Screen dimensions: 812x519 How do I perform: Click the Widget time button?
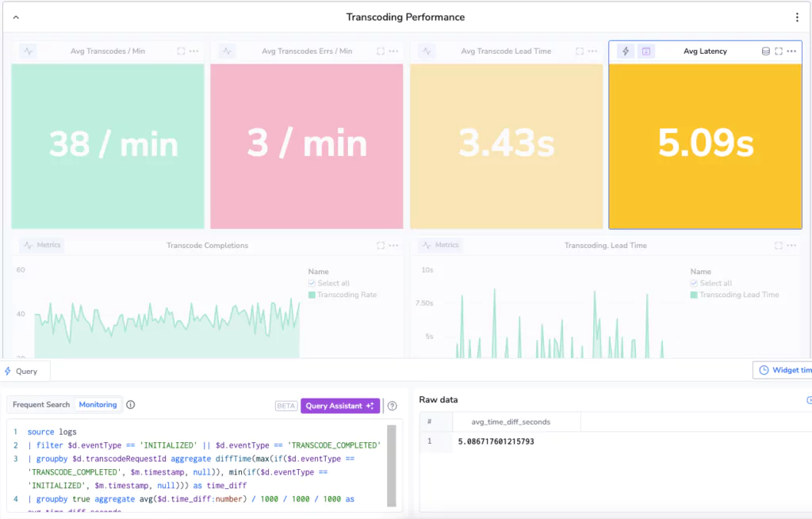pos(783,370)
